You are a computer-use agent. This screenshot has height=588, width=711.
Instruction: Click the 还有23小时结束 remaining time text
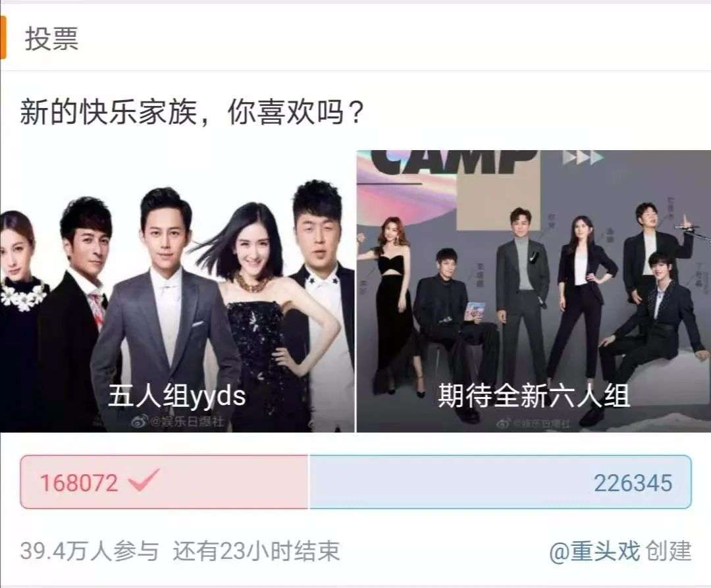coord(256,551)
